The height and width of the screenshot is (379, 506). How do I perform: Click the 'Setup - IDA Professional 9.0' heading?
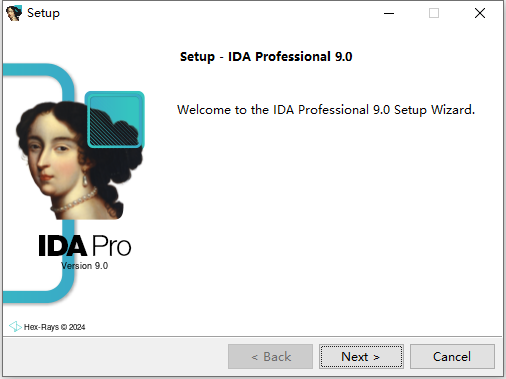(x=266, y=57)
